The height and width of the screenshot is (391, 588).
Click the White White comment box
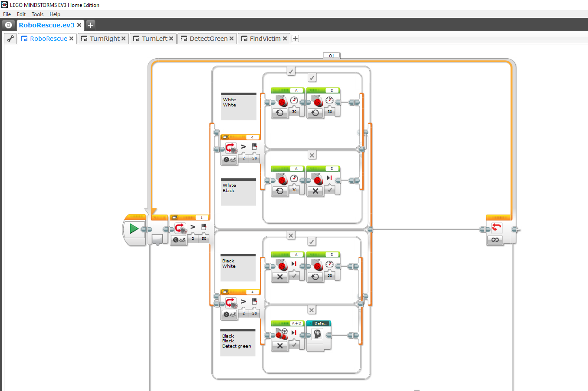(x=239, y=106)
